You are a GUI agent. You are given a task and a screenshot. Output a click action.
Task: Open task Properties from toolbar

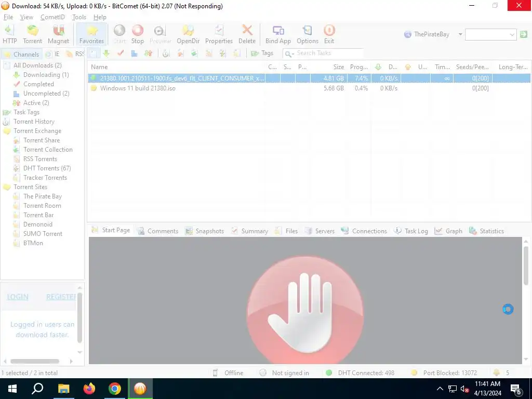click(219, 34)
